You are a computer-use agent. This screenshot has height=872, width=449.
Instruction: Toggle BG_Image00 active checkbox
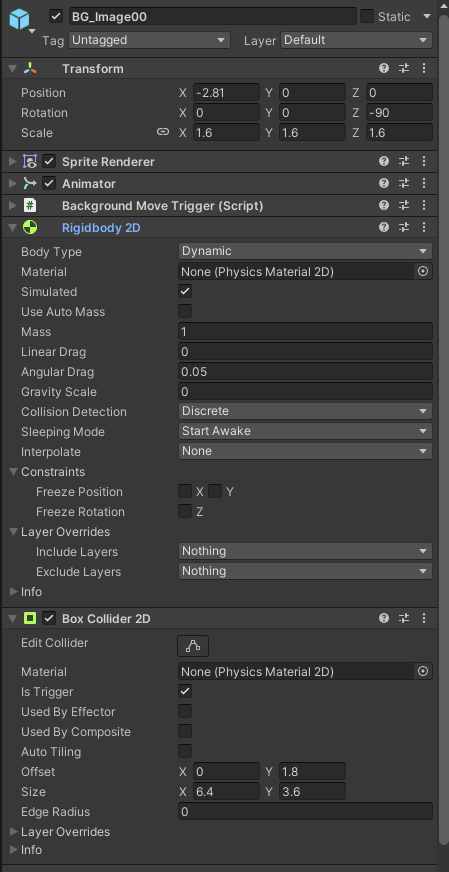click(x=56, y=16)
